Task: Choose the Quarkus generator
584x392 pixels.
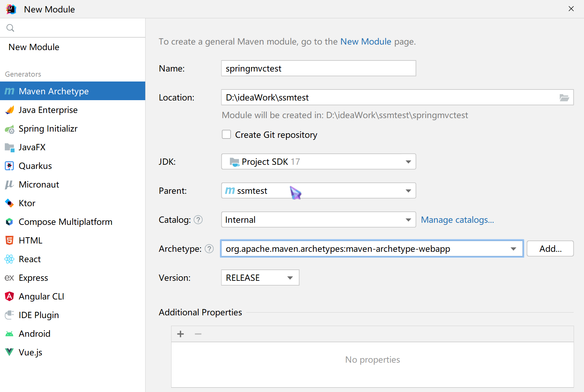Action: [x=73, y=166]
